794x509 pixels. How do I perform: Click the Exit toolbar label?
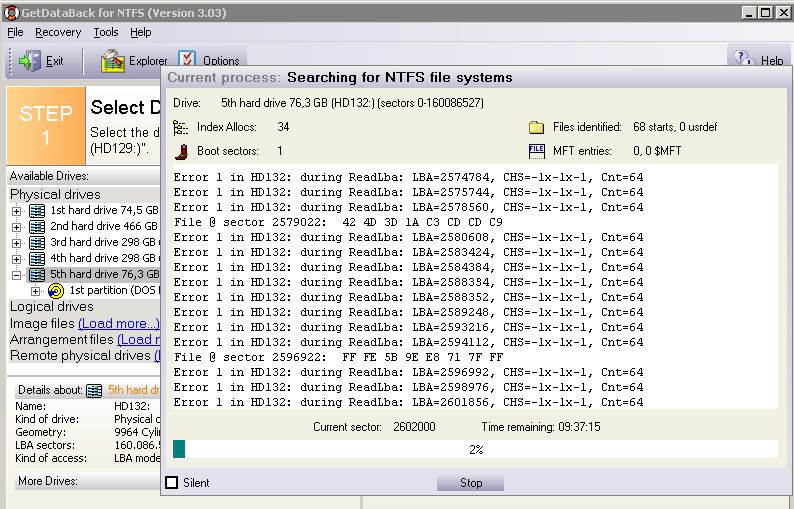[54, 61]
